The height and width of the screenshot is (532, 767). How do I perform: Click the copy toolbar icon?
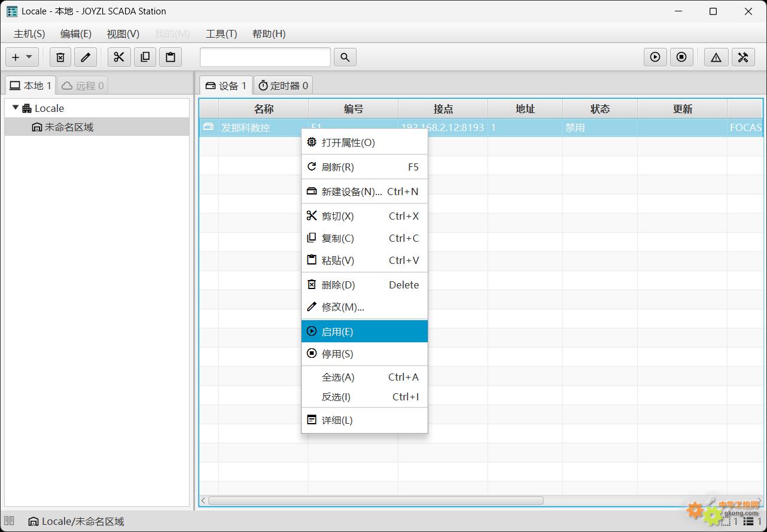pyautogui.click(x=145, y=57)
